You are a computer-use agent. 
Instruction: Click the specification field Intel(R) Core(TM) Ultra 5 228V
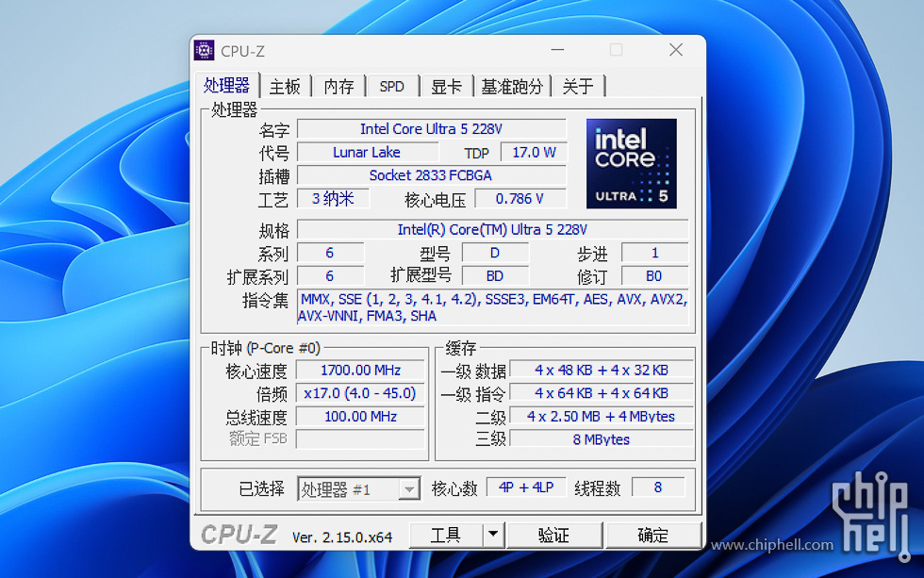[x=492, y=229]
